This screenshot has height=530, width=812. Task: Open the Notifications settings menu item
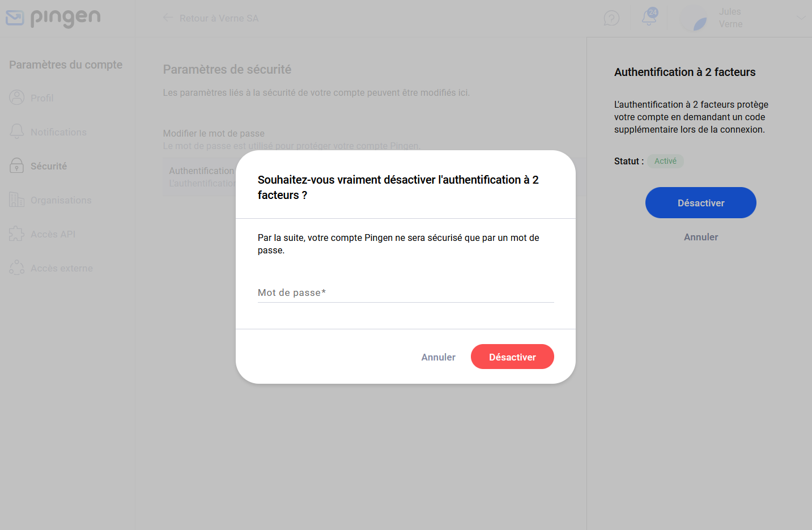pos(58,132)
